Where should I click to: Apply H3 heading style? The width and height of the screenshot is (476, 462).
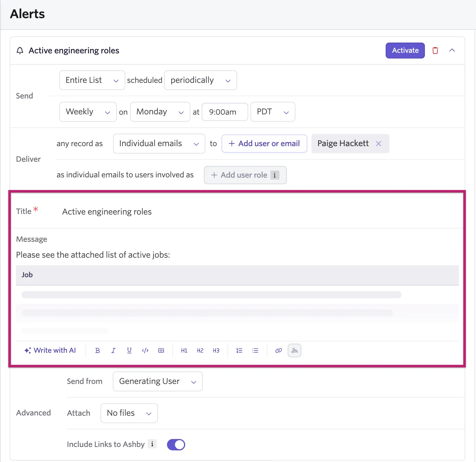coord(216,350)
